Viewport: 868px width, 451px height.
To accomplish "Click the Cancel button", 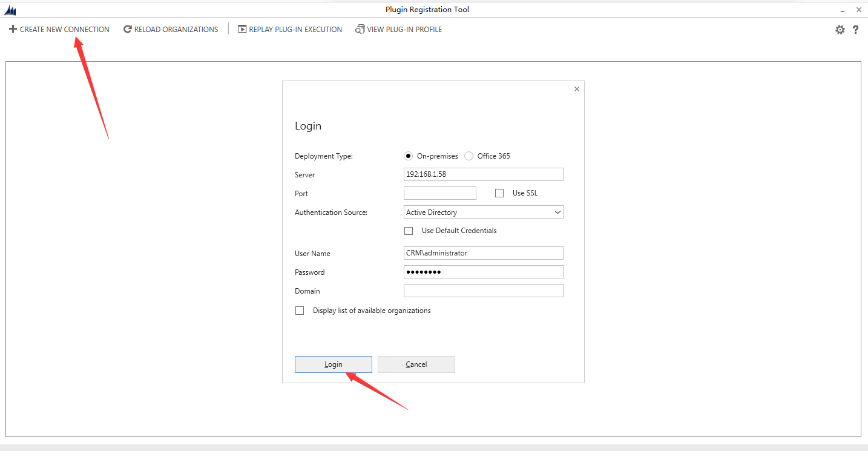I will pyautogui.click(x=416, y=364).
